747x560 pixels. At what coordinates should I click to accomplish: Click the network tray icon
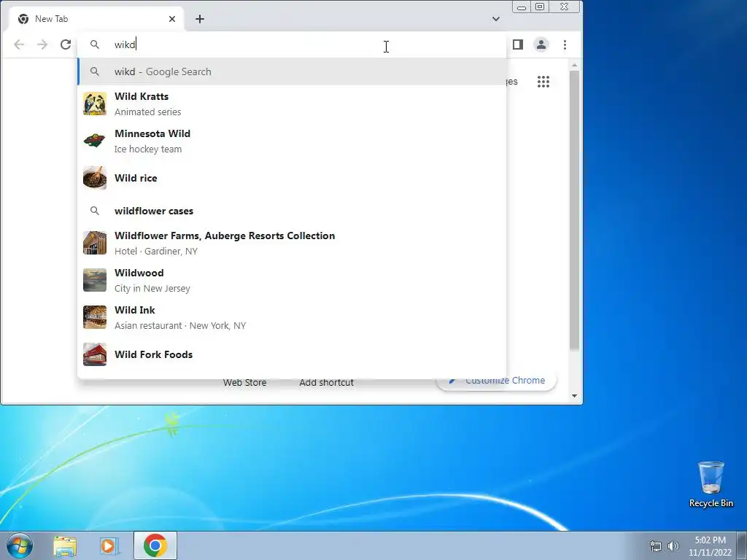point(656,546)
